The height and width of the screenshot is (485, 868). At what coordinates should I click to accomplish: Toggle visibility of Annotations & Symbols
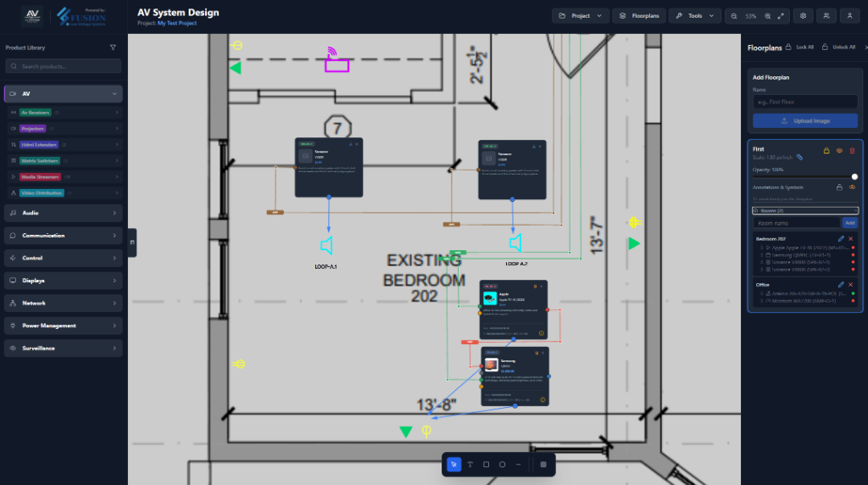tap(853, 187)
